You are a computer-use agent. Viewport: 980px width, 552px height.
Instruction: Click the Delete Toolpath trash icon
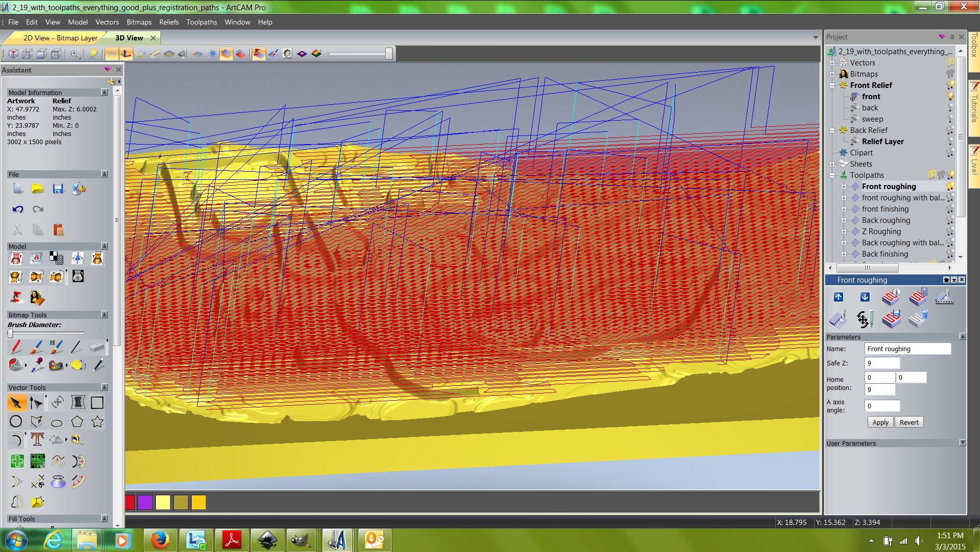pos(918,319)
